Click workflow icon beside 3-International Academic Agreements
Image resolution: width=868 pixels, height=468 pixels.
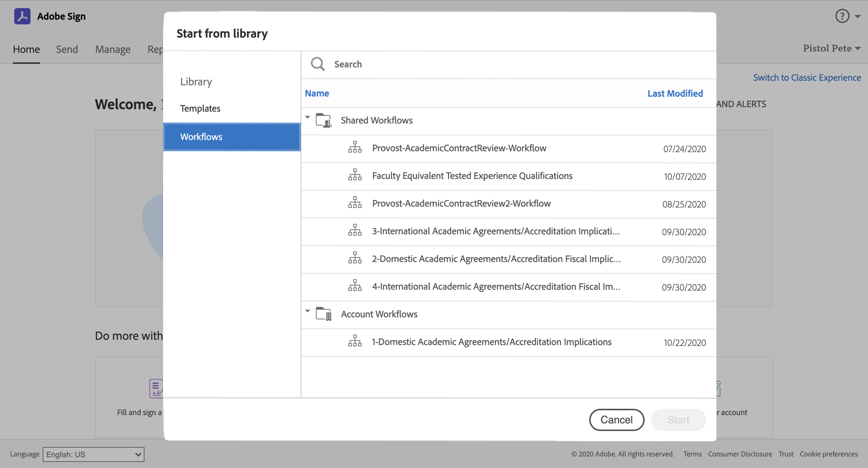point(355,231)
